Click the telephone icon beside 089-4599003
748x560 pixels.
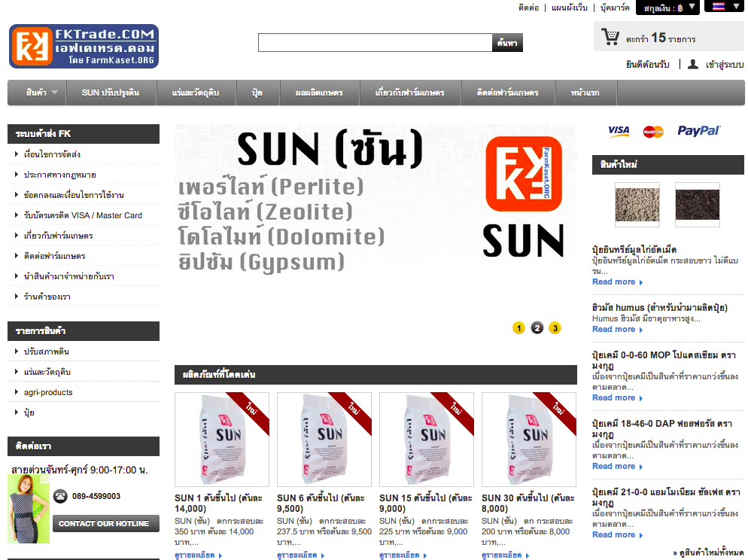(60, 496)
